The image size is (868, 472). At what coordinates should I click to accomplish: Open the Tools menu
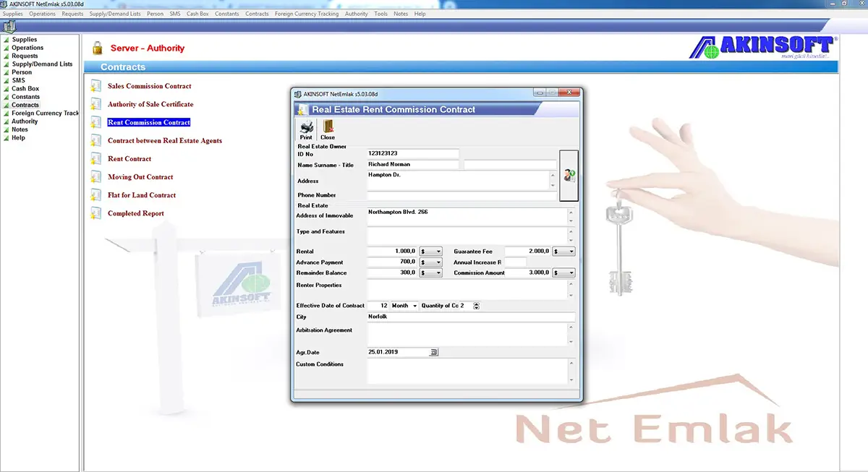click(381, 14)
